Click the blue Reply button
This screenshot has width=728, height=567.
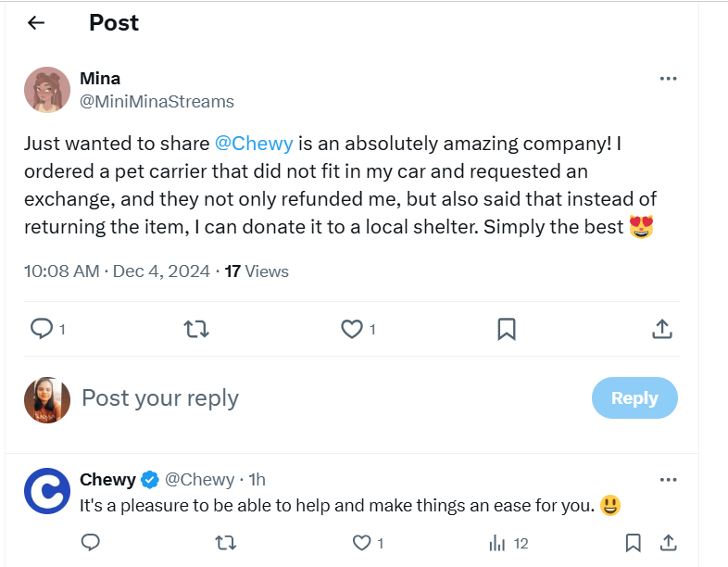[x=634, y=398]
